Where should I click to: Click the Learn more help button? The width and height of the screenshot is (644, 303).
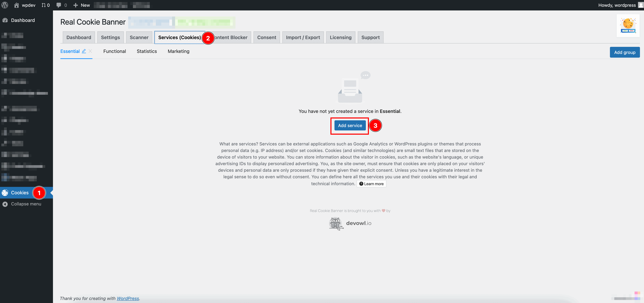coord(371,184)
